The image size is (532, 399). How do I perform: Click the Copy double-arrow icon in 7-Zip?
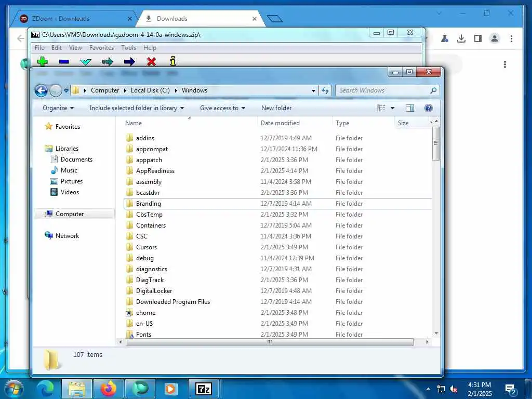click(x=107, y=61)
